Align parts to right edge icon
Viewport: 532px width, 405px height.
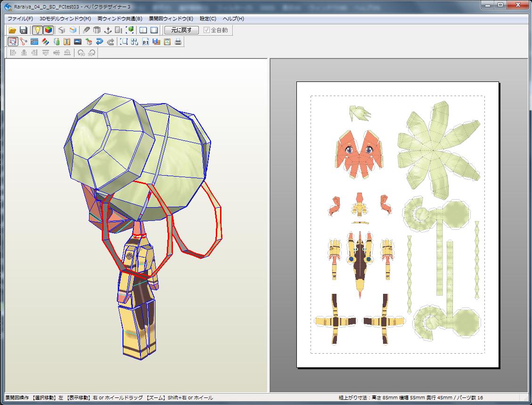[x=34, y=53]
